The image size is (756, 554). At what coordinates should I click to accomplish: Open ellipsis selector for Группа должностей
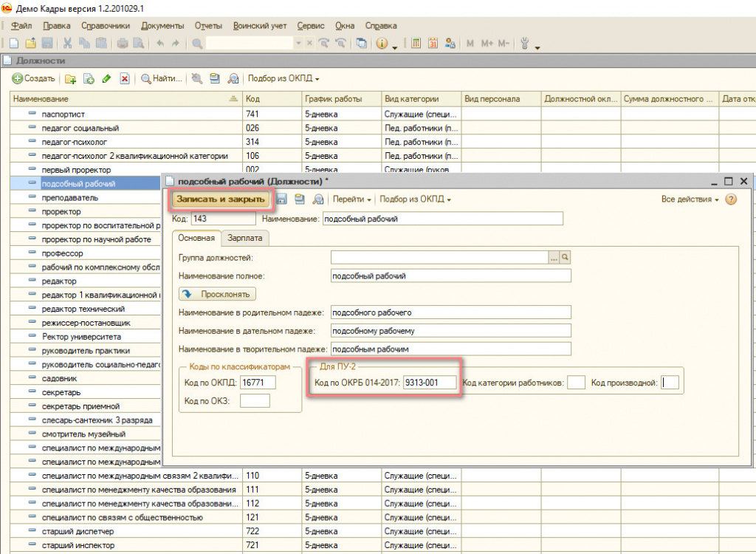click(554, 257)
